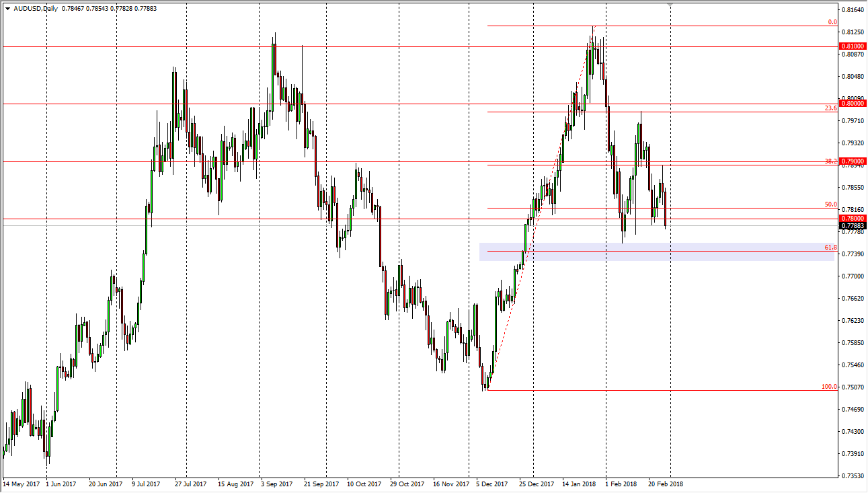
Task: Click the 0.80480 price axis value
Action: pyautogui.click(x=853, y=77)
